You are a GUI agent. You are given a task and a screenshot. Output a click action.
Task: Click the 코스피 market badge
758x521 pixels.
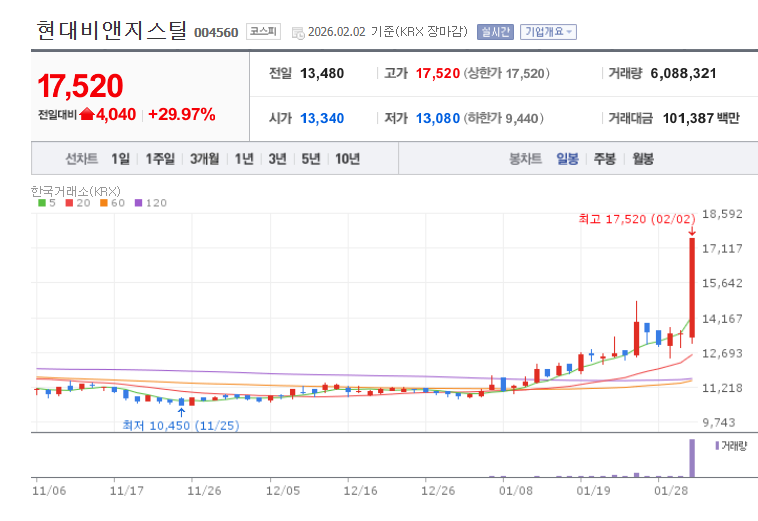coord(263,31)
